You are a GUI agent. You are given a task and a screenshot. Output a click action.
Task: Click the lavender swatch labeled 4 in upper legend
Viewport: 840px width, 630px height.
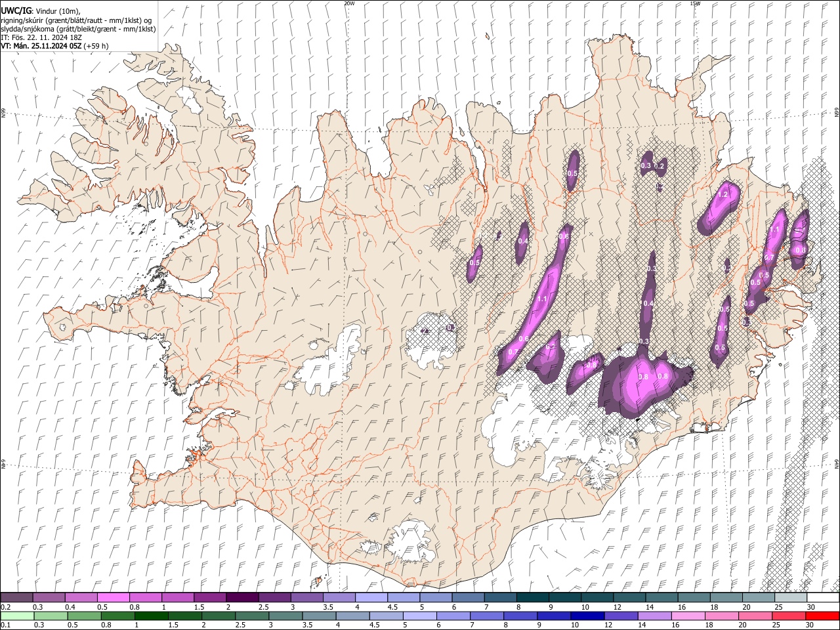tap(371, 597)
